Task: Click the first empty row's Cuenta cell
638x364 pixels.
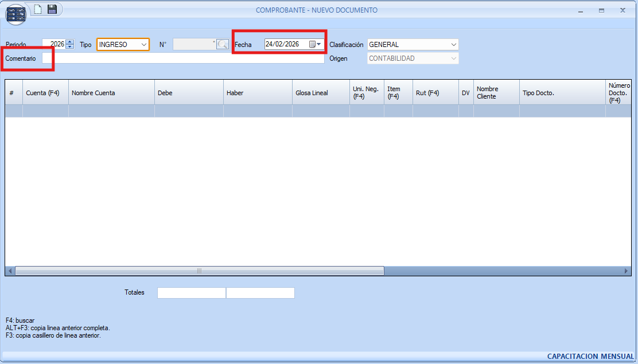Action: (45, 111)
